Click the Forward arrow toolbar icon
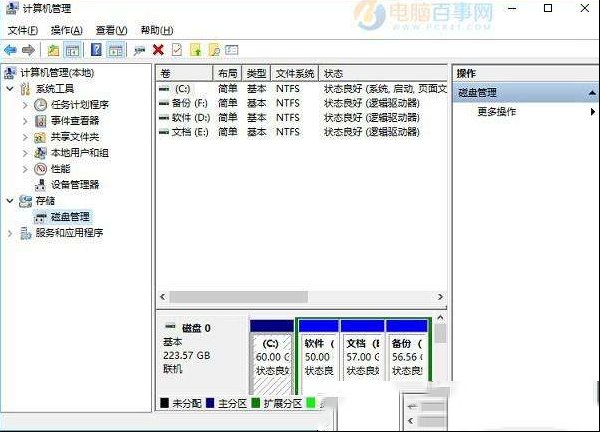Image resolution: width=600 pixels, height=432 pixels. coord(28,50)
